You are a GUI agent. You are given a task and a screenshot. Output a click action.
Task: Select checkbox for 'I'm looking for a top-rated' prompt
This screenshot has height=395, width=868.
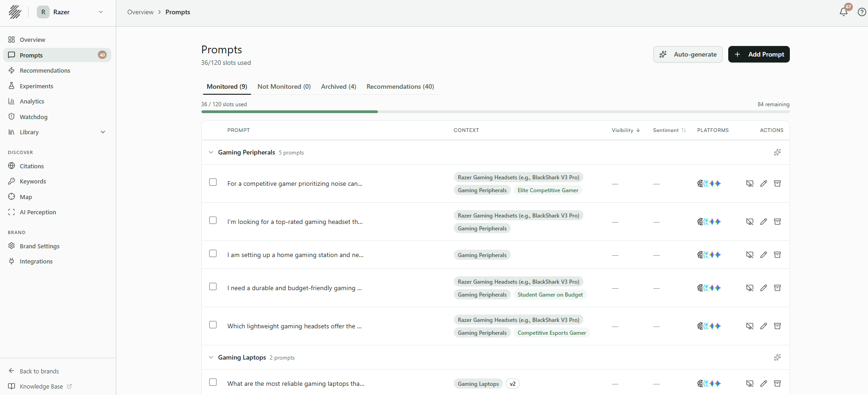coord(213,220)
